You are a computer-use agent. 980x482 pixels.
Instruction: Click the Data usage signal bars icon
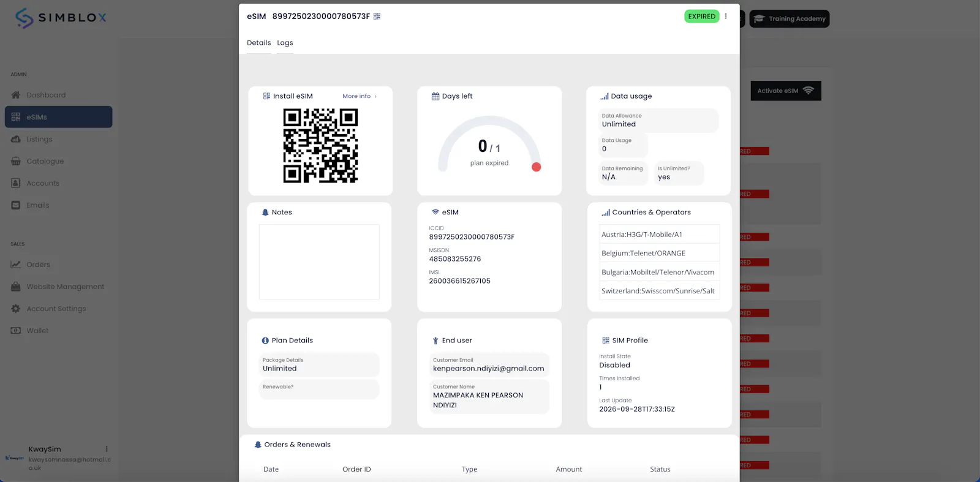pos(605,96)
